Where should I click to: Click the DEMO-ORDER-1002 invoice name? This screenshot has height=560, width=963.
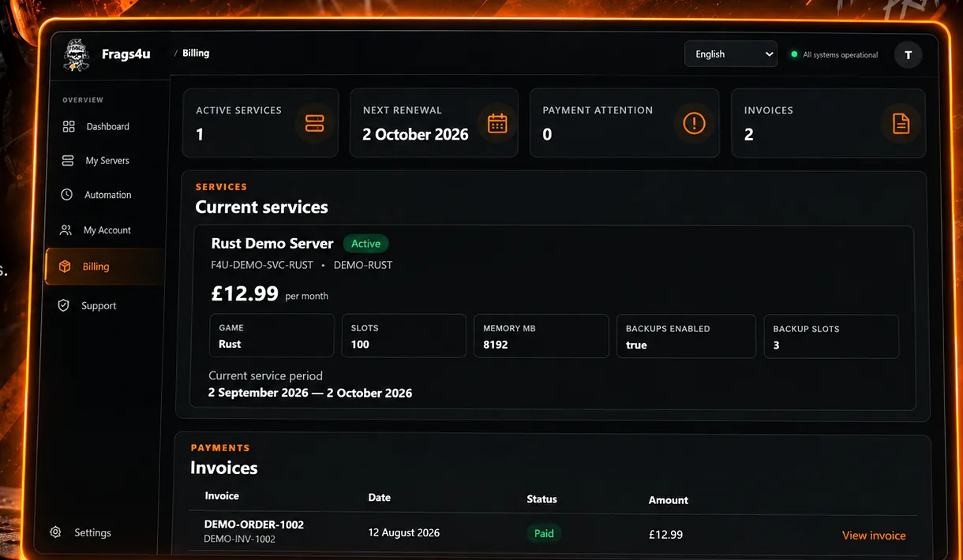click(x=254, y=525)
